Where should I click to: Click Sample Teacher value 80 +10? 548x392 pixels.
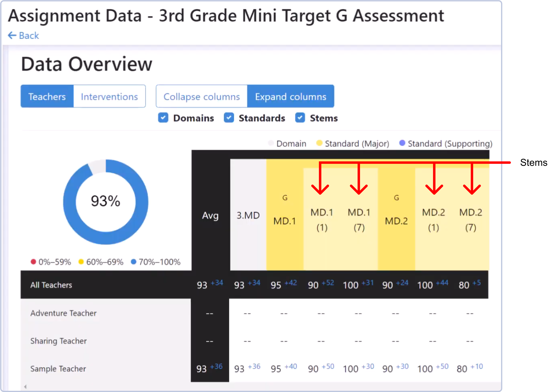pos(470,368)
